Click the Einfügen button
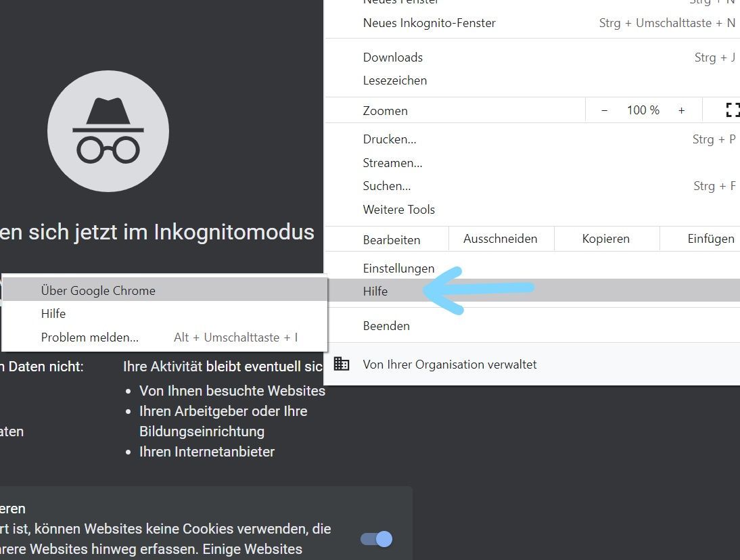The width and height of the screenshot is (740, 560). tap(700, 239)
